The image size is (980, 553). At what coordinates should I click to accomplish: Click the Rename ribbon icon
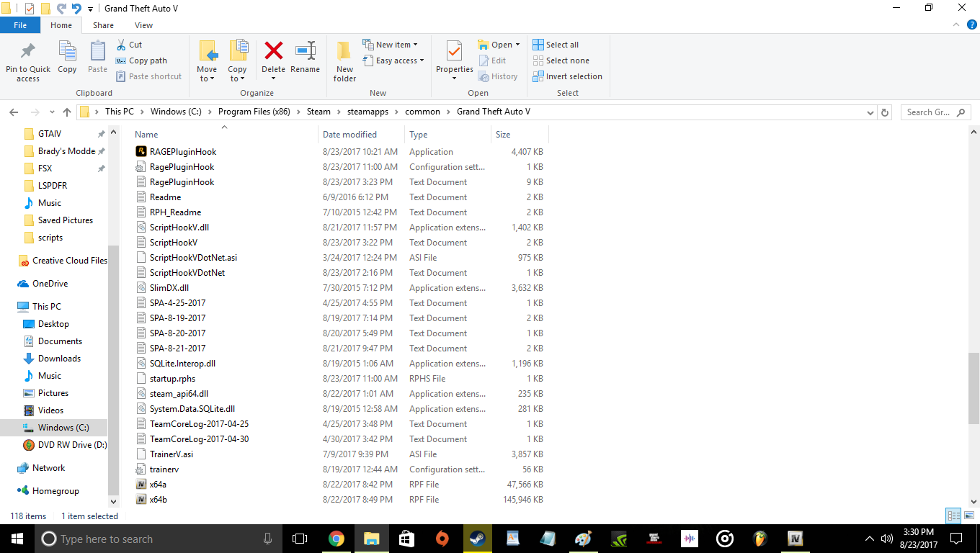point(305,51)
